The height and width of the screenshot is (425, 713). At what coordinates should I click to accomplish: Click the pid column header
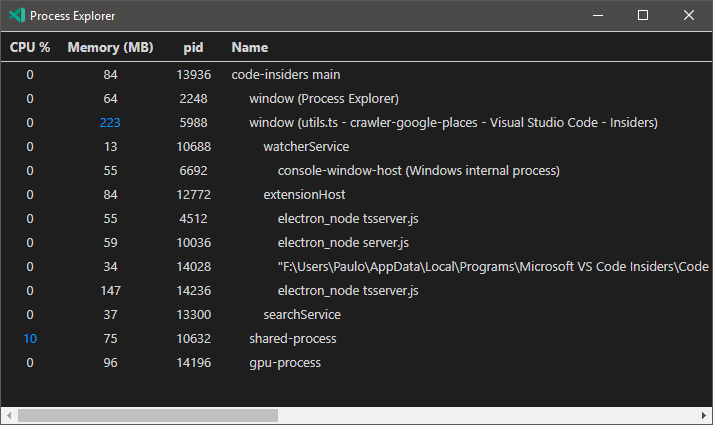pos(193,48)
